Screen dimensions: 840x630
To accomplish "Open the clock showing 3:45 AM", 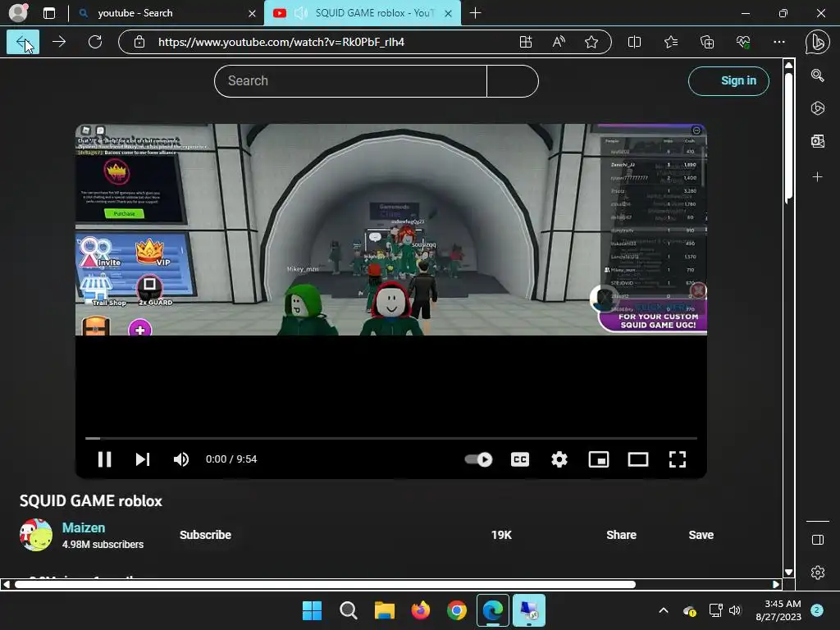I will pos(778,610).
